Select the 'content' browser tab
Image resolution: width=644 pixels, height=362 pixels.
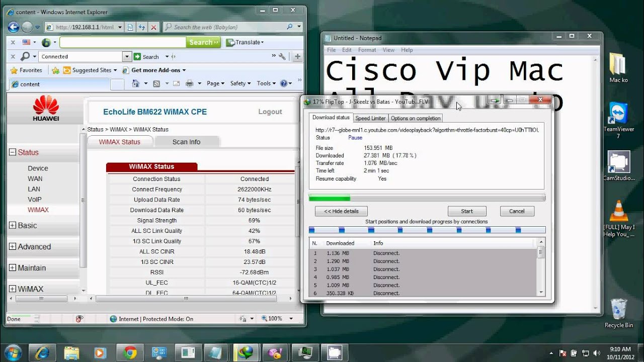[x=59, y=84]
